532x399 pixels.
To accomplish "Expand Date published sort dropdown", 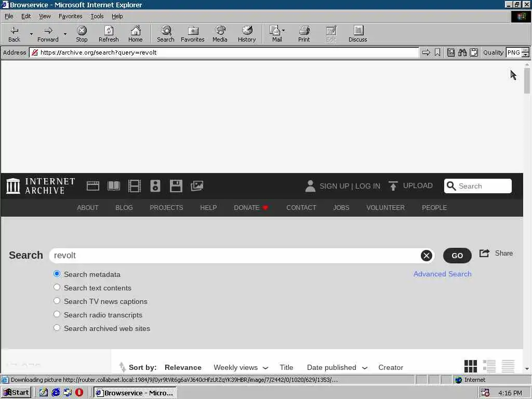I will click(x=365, y=368).
